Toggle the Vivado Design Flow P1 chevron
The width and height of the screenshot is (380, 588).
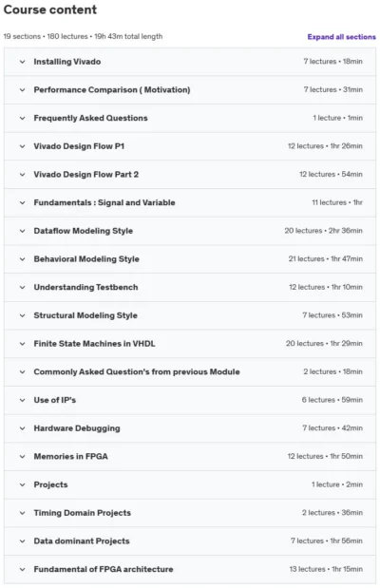[x=23, y=146]
